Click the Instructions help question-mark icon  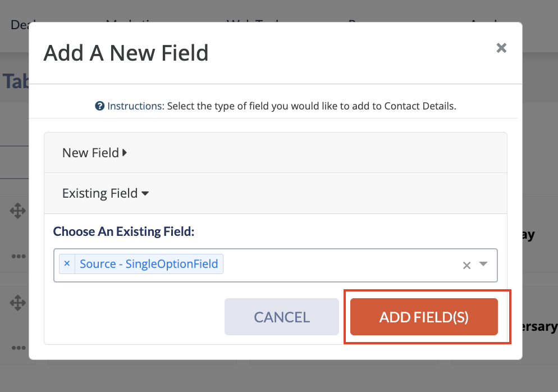pos(100,106)
